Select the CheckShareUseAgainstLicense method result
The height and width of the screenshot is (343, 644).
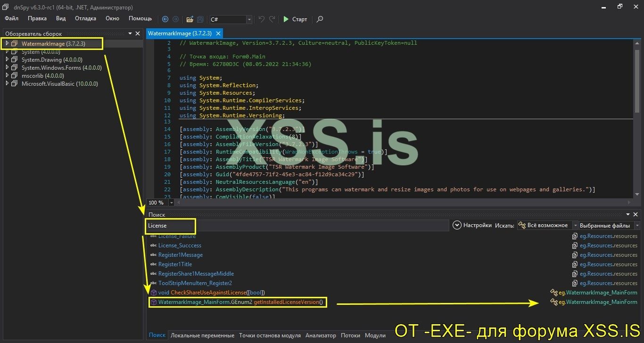click(212, 293)
